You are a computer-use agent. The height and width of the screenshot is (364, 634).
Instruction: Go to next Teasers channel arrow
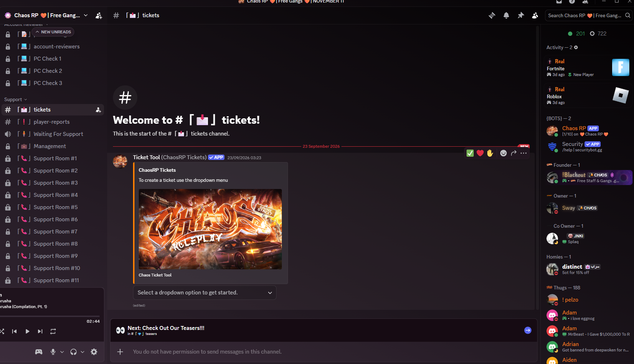tap(528, 330)
